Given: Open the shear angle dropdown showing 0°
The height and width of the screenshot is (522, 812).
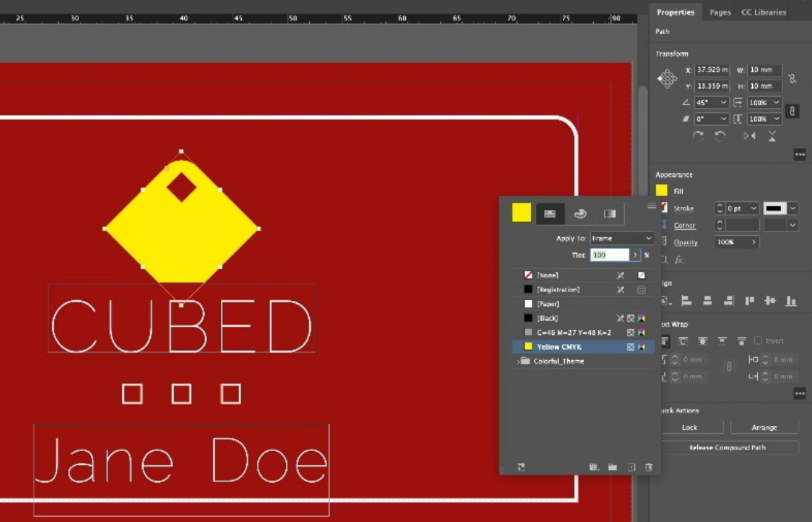Looking at the screenshot, I should [x=723, y=119].
